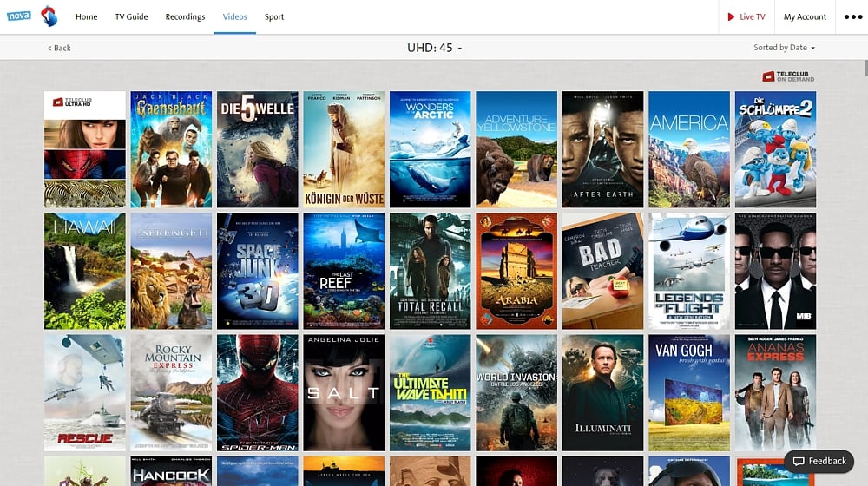The height and width of the screenshot is (486, 868).
Task: Go Back to previous page
Action: click(x=59, y=48)
